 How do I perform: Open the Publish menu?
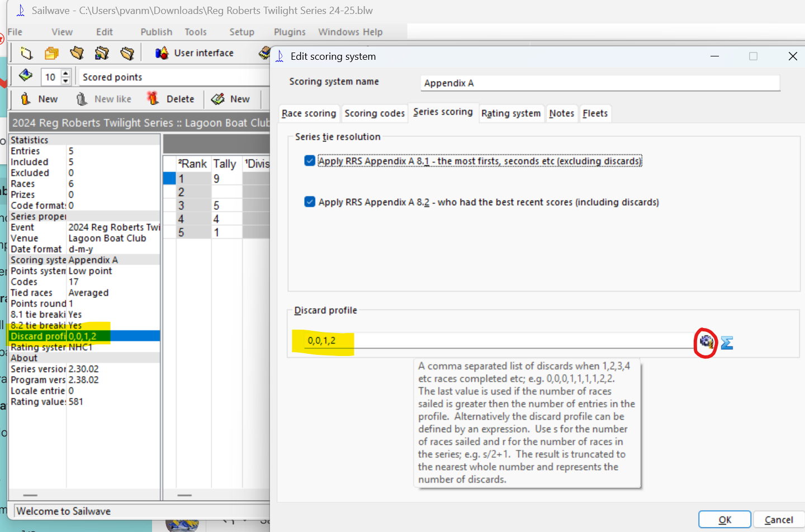click(157, 32)
